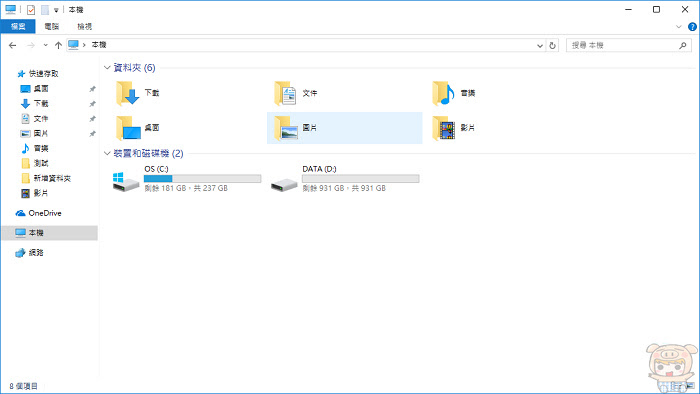Viewport: 700px width, 394px height.
Task: Click the search magnifier icon
Action: tap(683, 45)
